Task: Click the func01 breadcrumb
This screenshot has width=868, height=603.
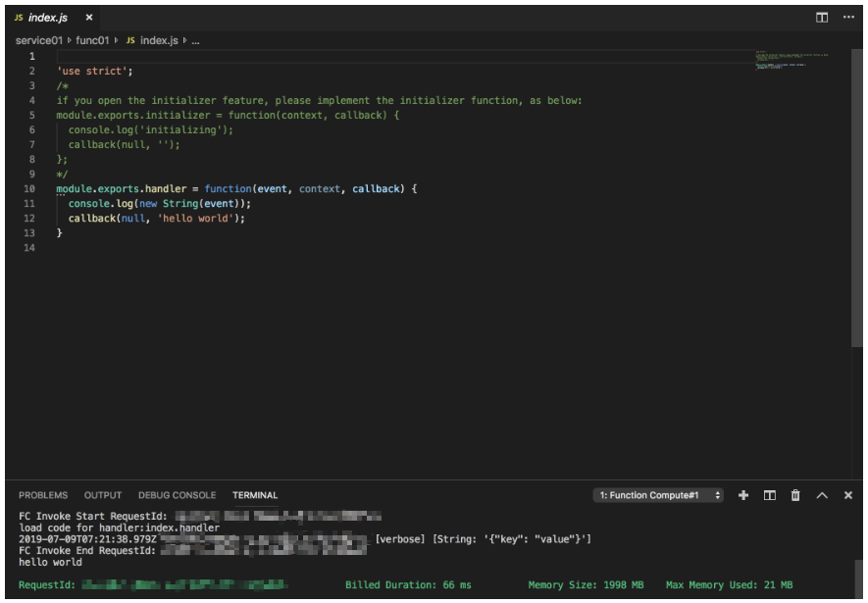Action: [92, 40]
